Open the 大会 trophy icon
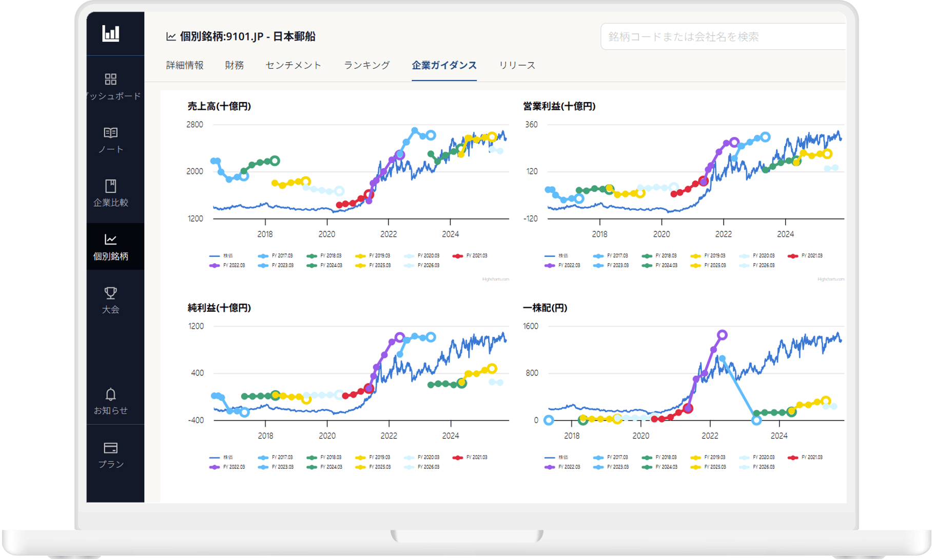The height and width of the screenshot is (560, 934). click(x=110, y=293)
